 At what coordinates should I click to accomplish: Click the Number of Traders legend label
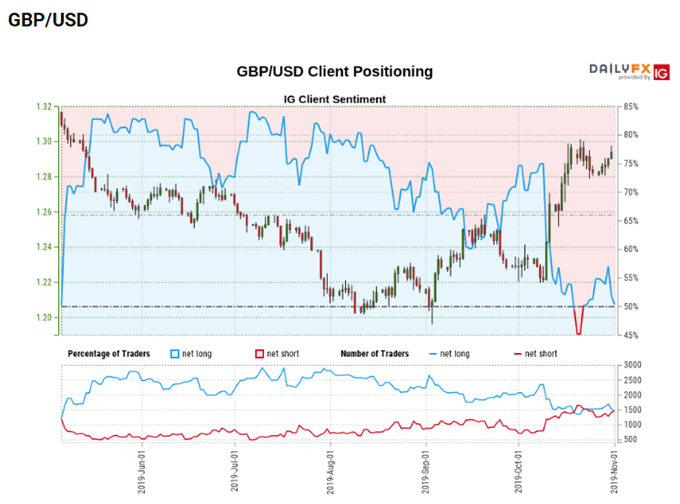tap(375, 353)
